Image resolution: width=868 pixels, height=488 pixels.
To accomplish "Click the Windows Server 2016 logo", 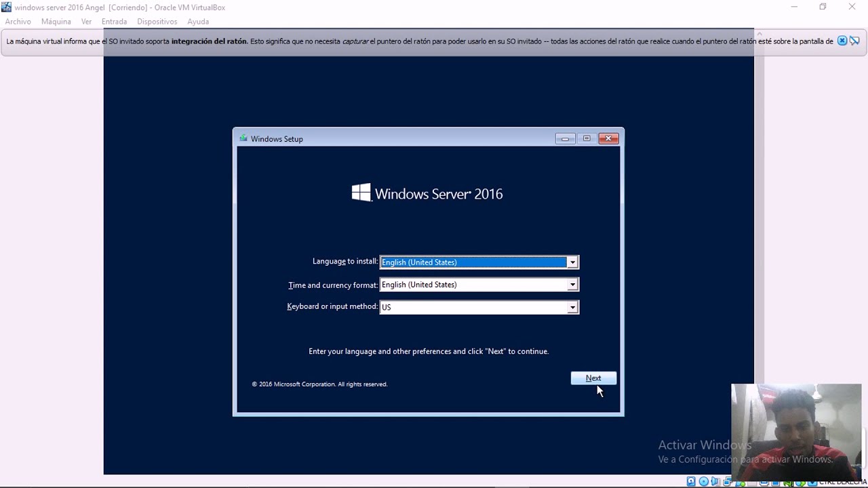I will 427,193.
